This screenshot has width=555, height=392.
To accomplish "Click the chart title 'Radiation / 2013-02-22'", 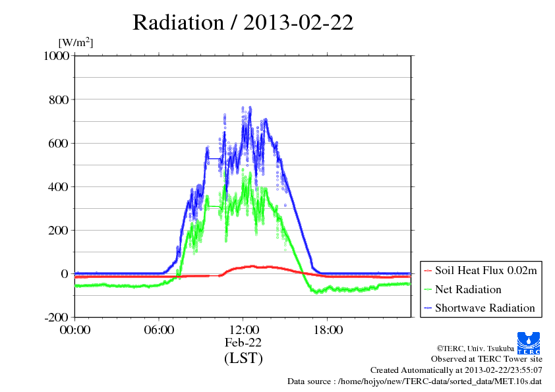I will tap(243, 22).
